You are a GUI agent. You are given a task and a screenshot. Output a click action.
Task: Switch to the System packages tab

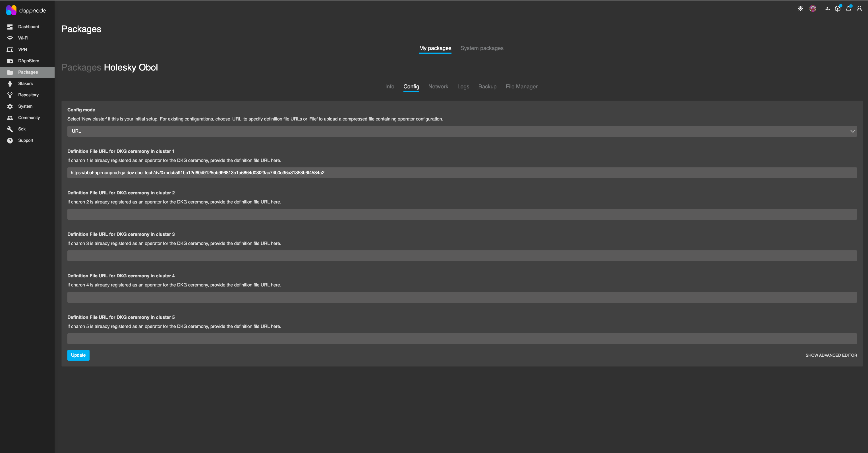(482, 48)
